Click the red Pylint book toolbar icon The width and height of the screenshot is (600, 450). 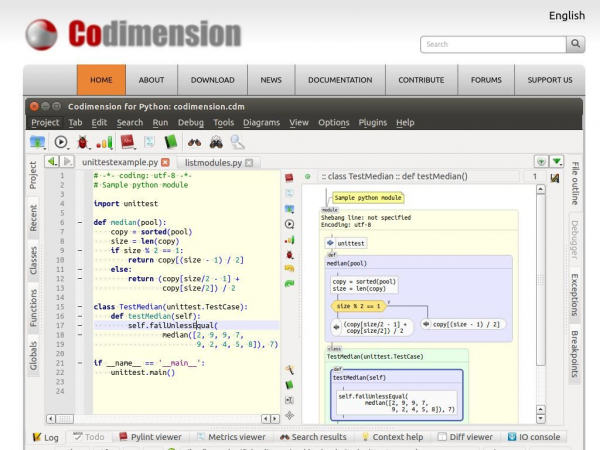click(x=127, y=142)
